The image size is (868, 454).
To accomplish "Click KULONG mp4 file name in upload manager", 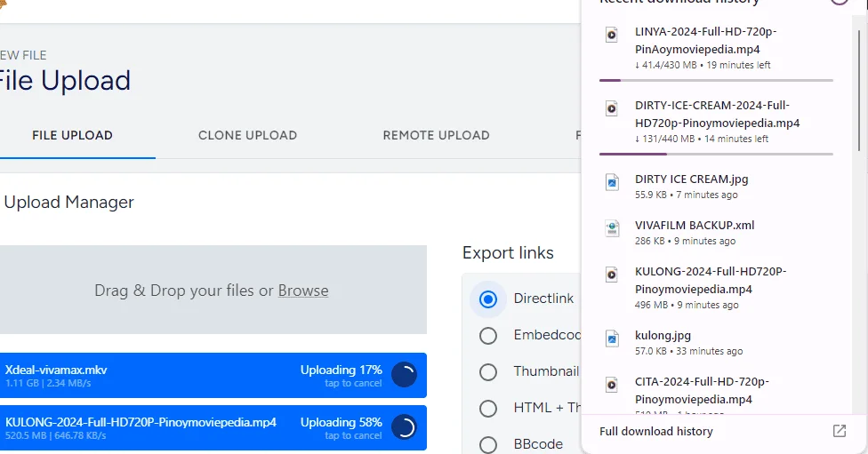I will [141, 423].
